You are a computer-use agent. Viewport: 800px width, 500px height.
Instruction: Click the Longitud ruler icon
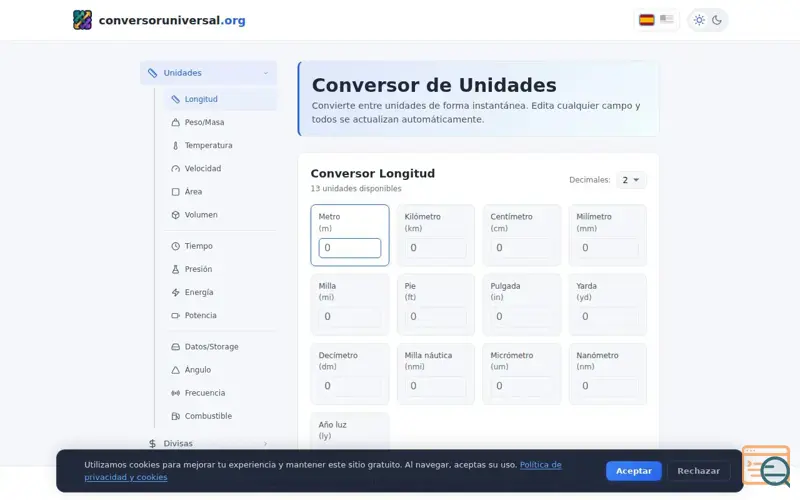[x=176, y=99]
